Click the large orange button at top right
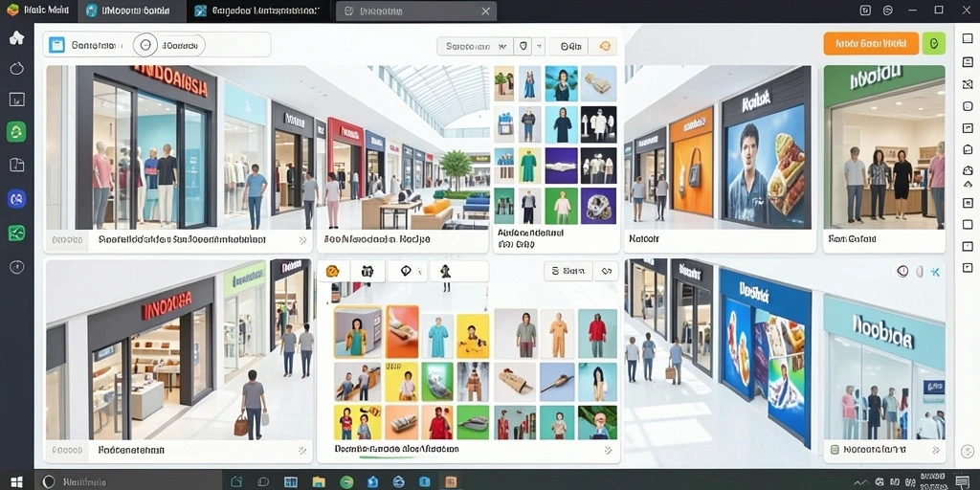Image resolution: width=980 pixels, height=490 pixels. 871,43
